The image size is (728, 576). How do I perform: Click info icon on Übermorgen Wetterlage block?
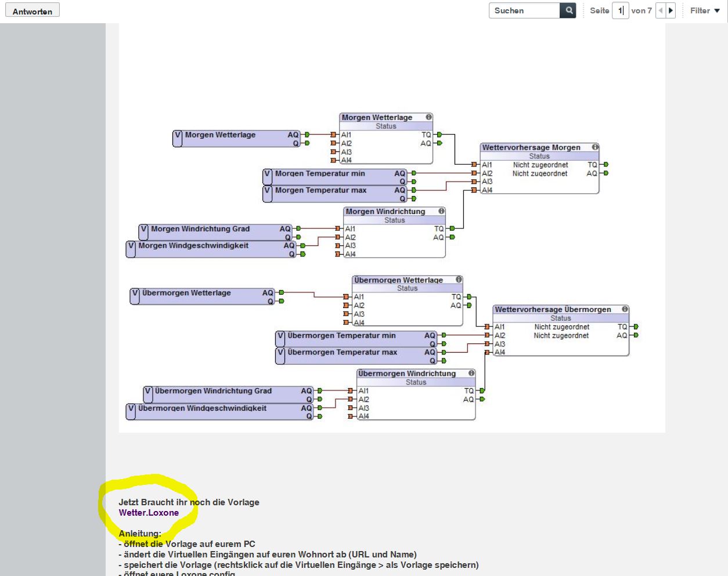coord(459,280)
